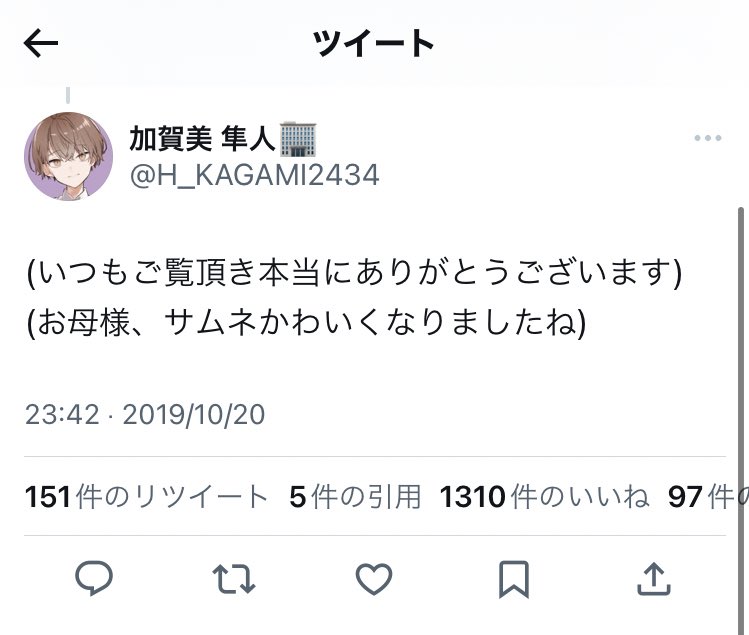Like the tweet with the heart icon

374,579
